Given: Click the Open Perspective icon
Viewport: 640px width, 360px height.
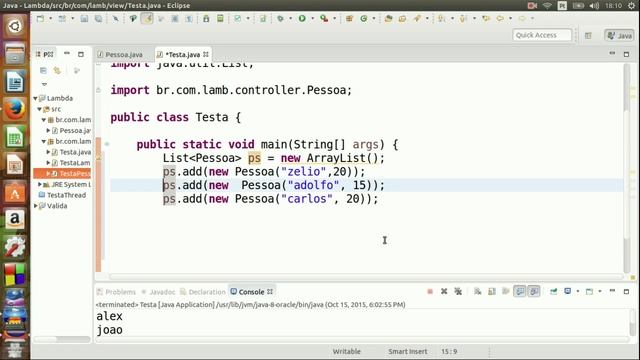Looking at the screenshot, I should pos(588,36).
